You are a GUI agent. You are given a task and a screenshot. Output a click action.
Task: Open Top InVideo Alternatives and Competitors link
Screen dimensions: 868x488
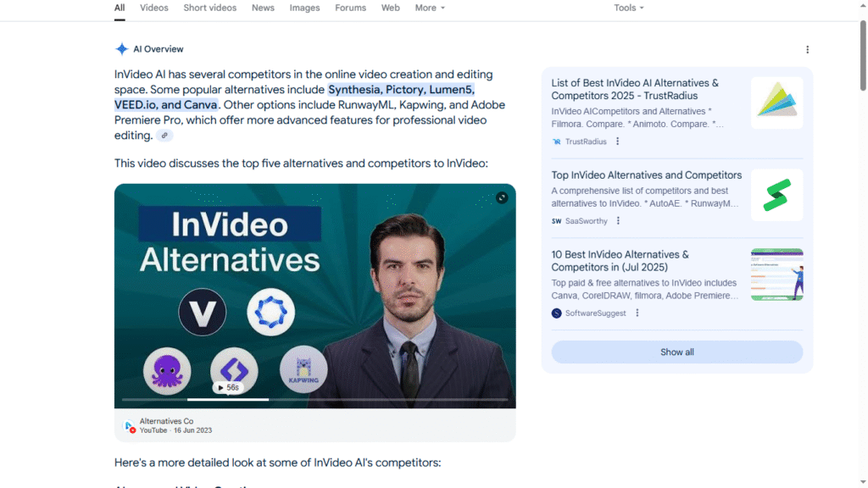(646, 175)
